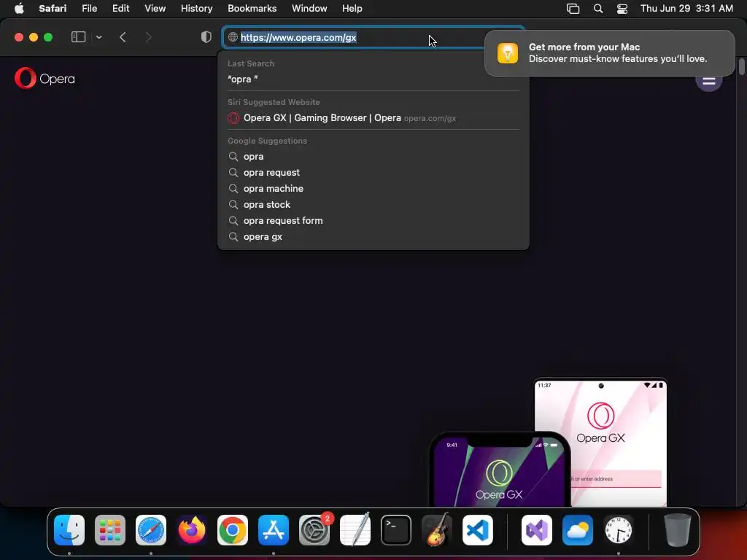Open GarageBand from the Dock
The height and width of the screenshot is (560, 747).
pos(437,530)
